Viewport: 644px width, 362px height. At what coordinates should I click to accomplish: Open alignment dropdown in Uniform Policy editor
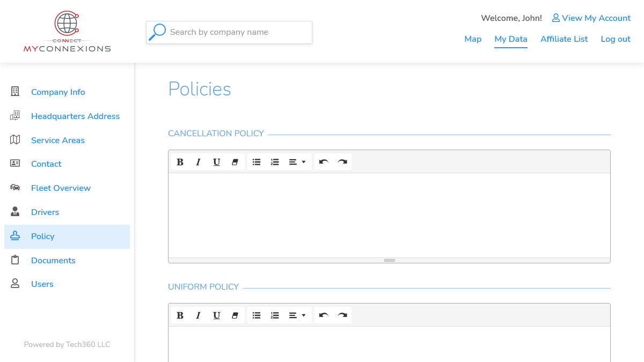(x=297, y=315)
